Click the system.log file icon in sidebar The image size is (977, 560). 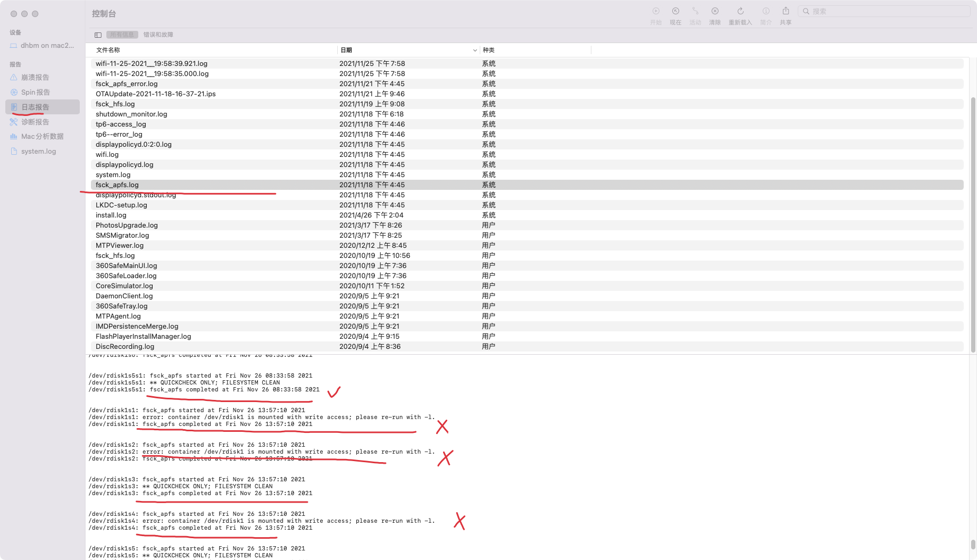(14, 152)
